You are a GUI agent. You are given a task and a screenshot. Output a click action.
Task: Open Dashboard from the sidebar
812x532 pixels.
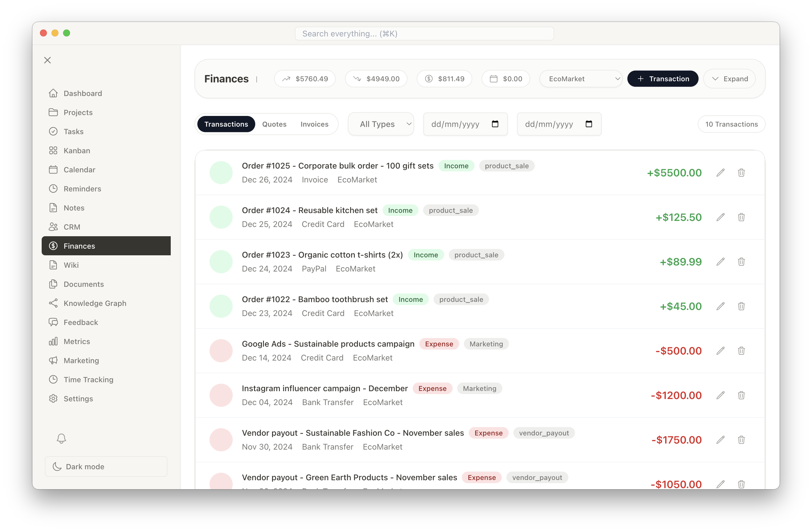coord(106,93)
